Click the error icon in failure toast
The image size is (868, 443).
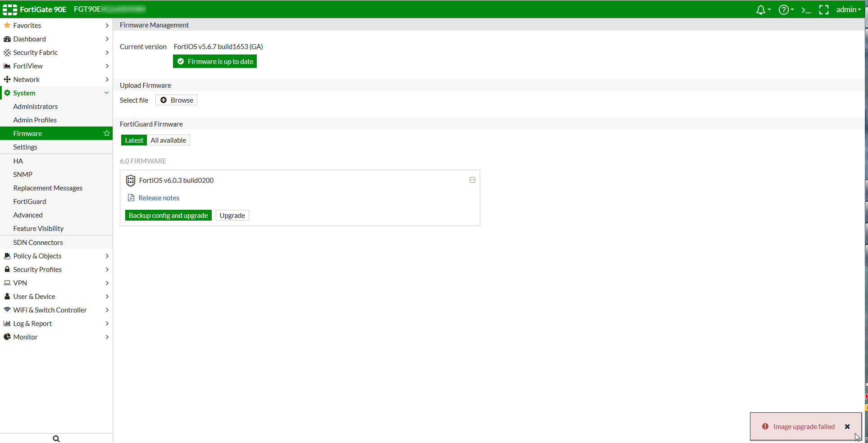[765, 426]
